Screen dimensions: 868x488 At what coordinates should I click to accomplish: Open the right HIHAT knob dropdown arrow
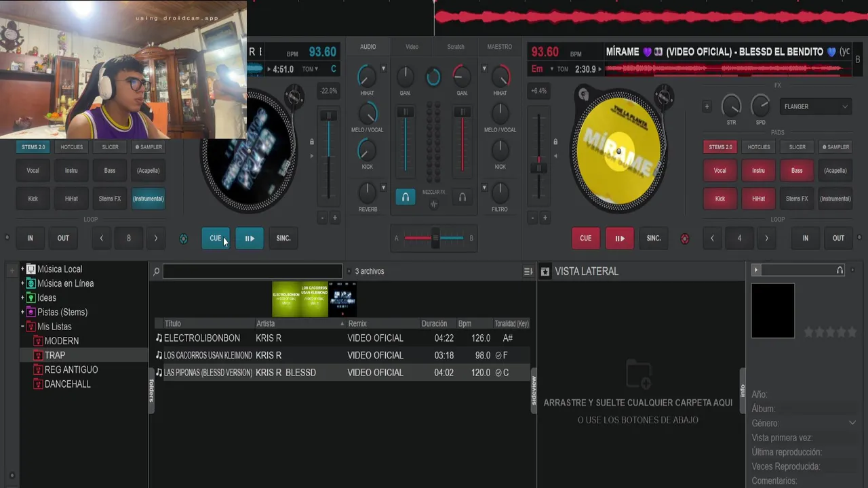click(484, 68)
